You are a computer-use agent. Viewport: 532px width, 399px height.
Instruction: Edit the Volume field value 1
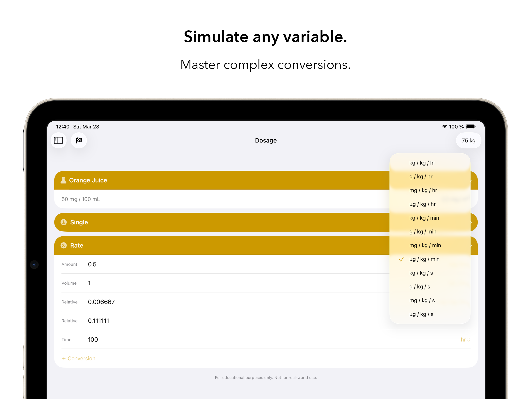tap(89, 283)
